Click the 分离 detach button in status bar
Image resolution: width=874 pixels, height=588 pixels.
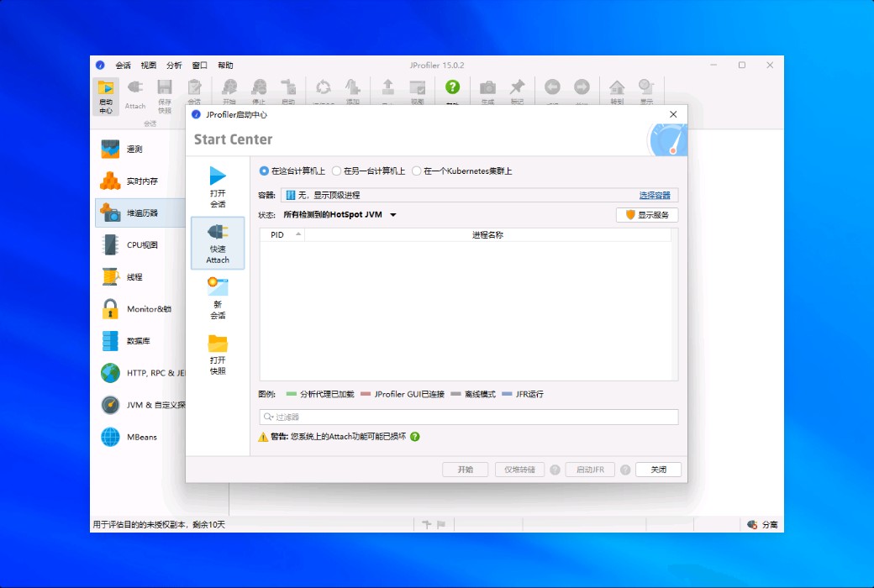tap(763, 524)
